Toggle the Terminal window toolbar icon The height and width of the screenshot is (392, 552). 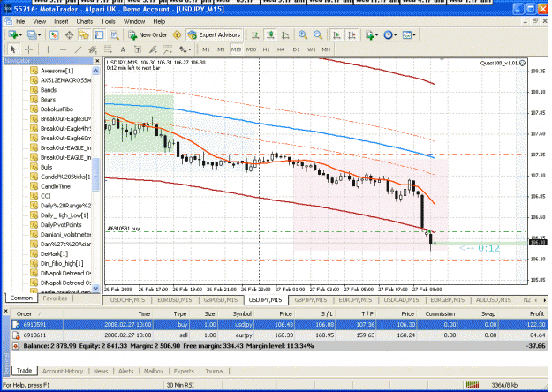[x=99, y=34]
